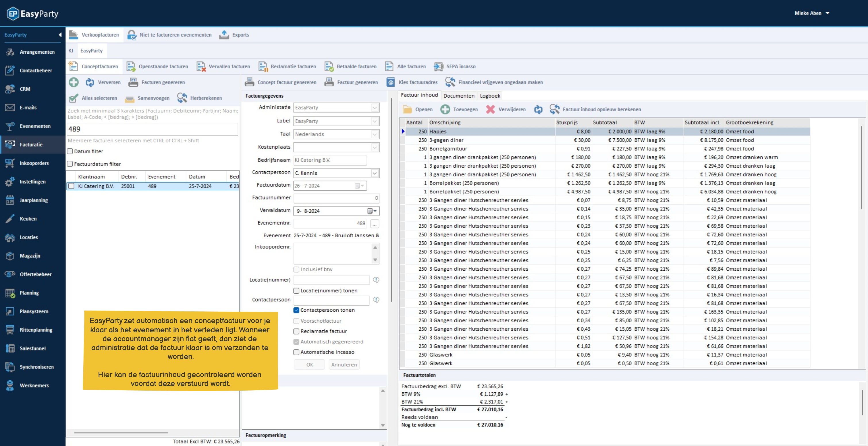Open the Documenten tab

(x=459, y=96)
